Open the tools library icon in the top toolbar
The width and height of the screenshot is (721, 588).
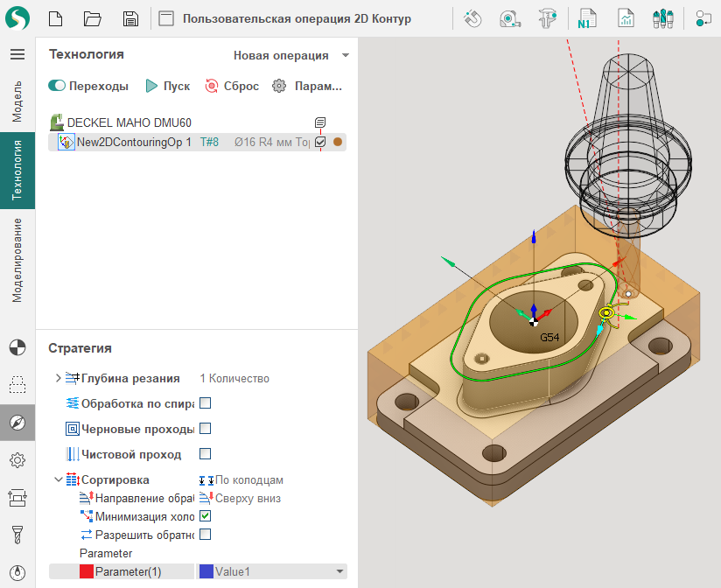click(663, 18)
